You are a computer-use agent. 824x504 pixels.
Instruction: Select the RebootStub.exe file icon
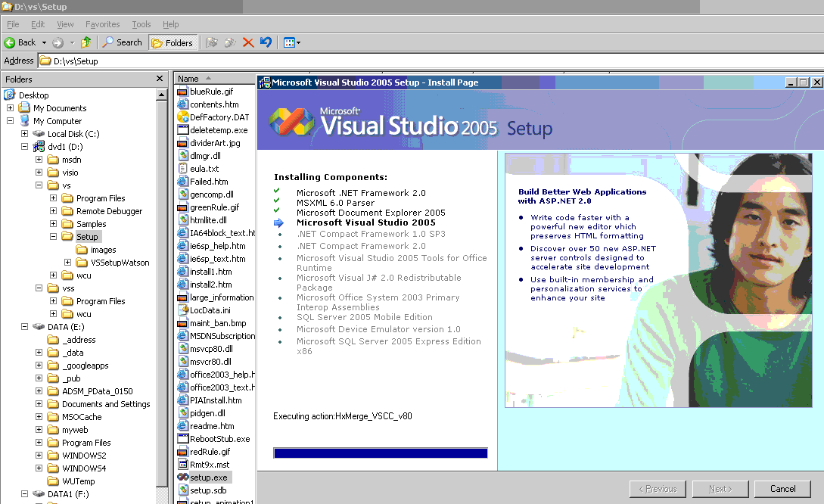183,439
